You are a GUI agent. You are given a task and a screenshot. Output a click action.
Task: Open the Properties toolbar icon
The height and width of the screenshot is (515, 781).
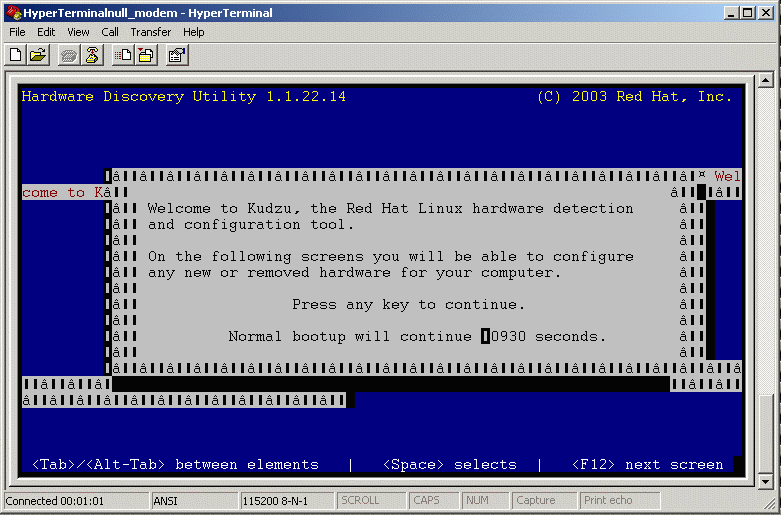click(177, 55)
